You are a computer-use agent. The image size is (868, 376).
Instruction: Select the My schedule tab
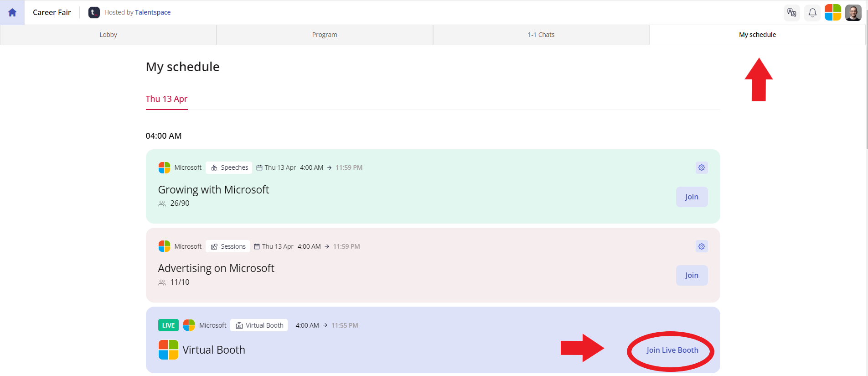pyautogui.click(x=757, y=35)
